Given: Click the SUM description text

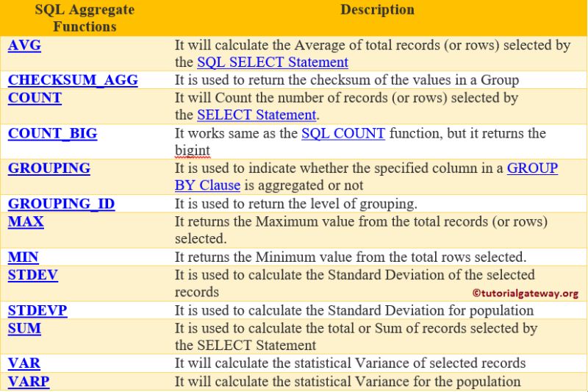Looking at the screenshot, I should click(x=356, y=337).
